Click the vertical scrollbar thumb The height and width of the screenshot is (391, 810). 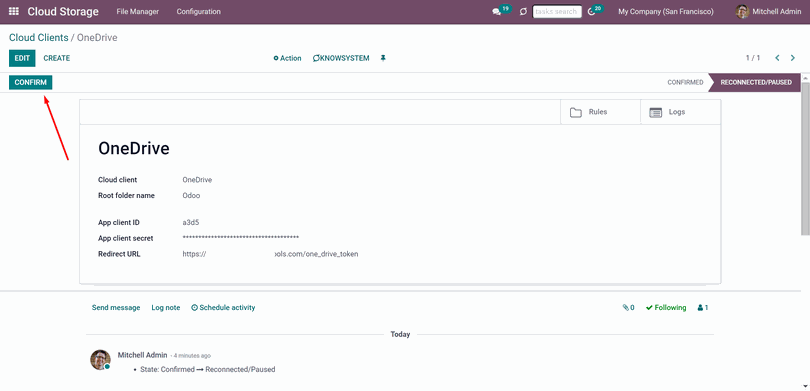click(806, 158)
